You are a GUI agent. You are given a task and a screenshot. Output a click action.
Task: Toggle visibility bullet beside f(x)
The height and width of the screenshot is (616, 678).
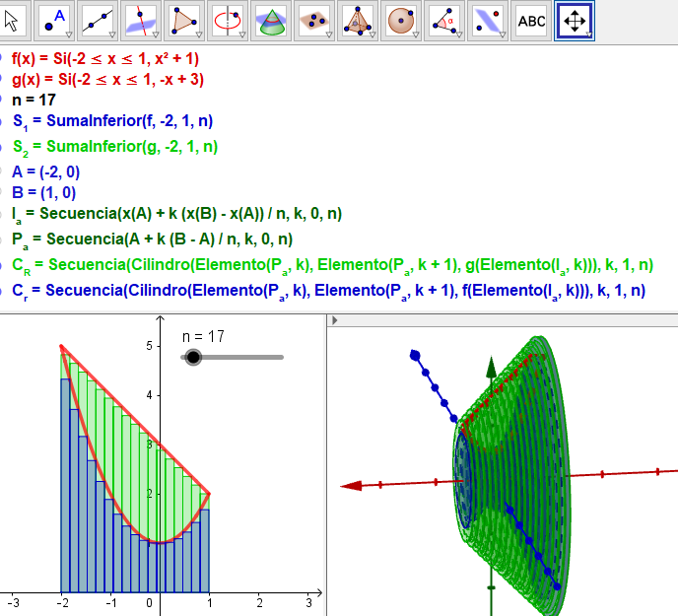[2, 58]
